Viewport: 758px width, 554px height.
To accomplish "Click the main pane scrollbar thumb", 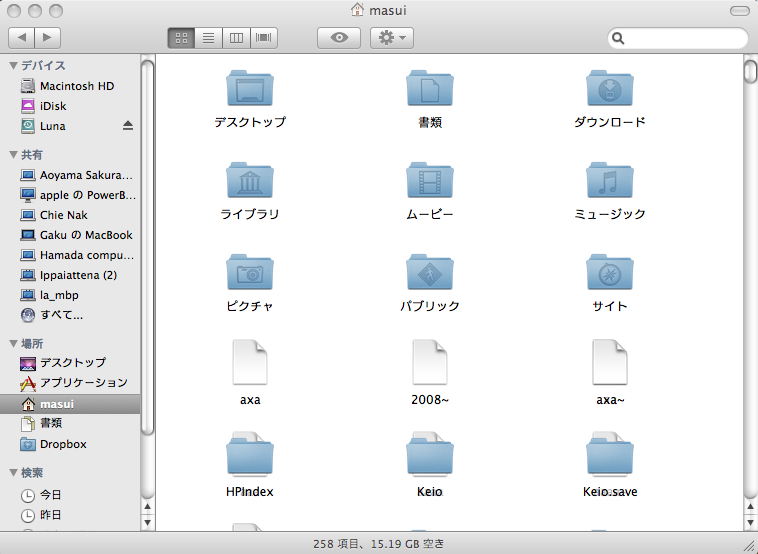I will click(750, 71).
